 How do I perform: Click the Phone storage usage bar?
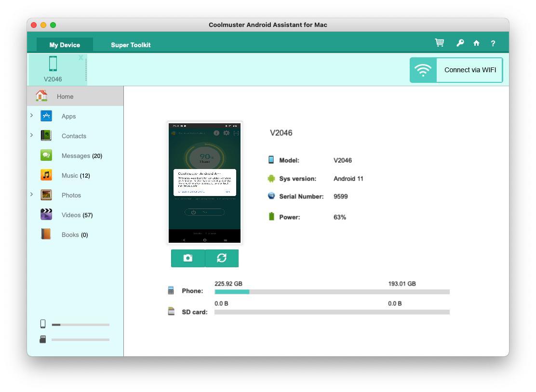tap(332, 292)
